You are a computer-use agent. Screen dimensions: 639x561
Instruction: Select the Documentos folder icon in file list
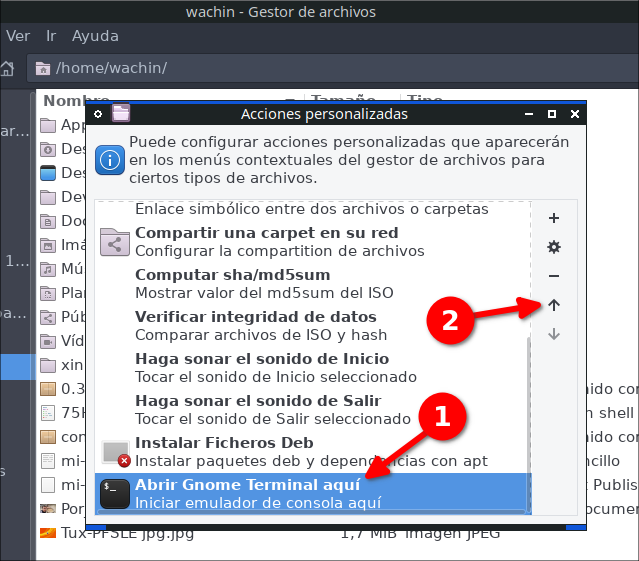48,221
